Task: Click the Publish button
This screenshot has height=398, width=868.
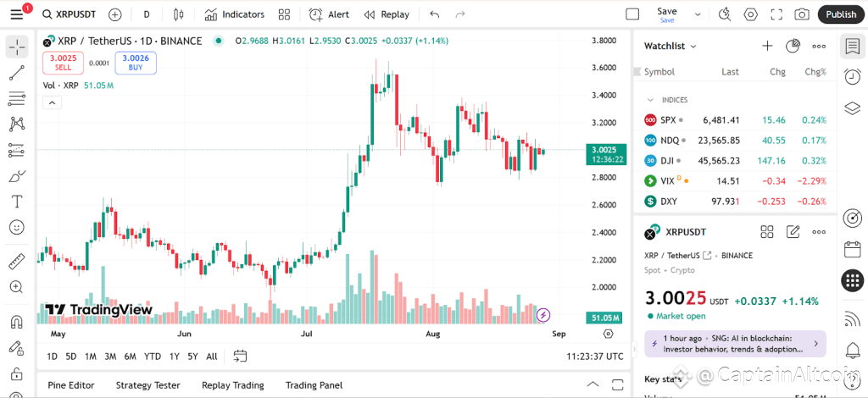Action: (x=841, y=14)
